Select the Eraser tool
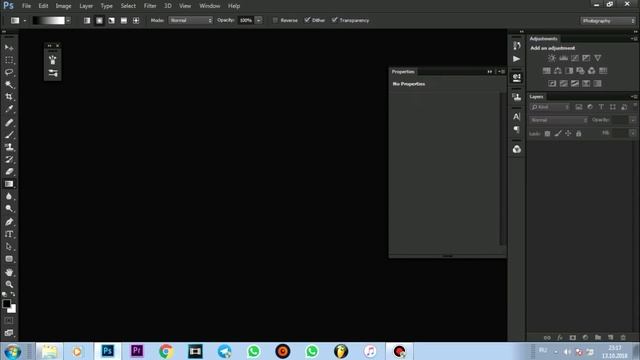The width and height of the screenshot is (640, 360). point(9,171)
